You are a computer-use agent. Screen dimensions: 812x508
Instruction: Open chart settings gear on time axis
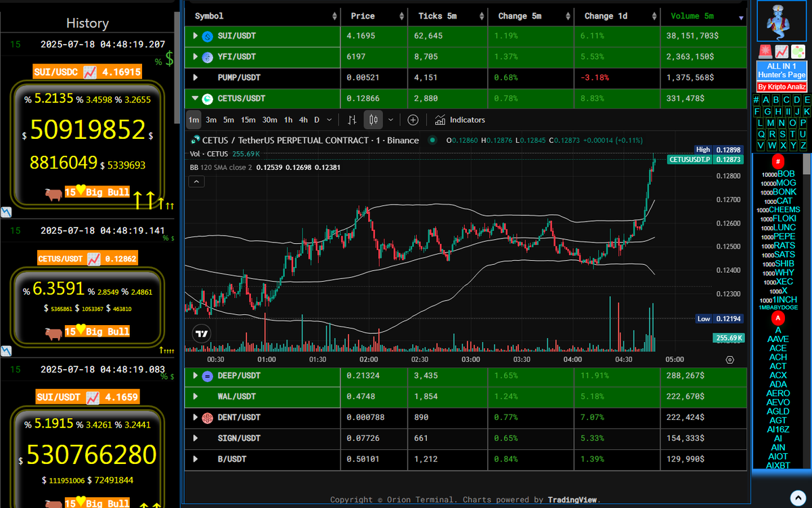point(729,360)
